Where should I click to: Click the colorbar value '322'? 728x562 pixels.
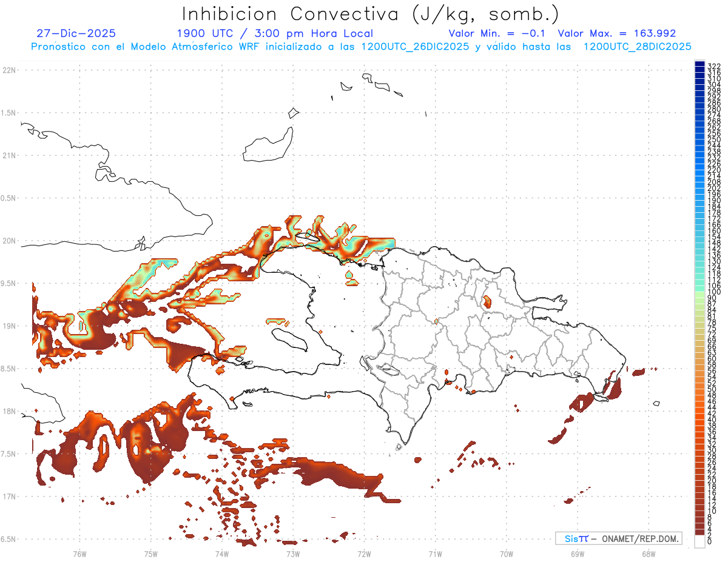[714, 66]
